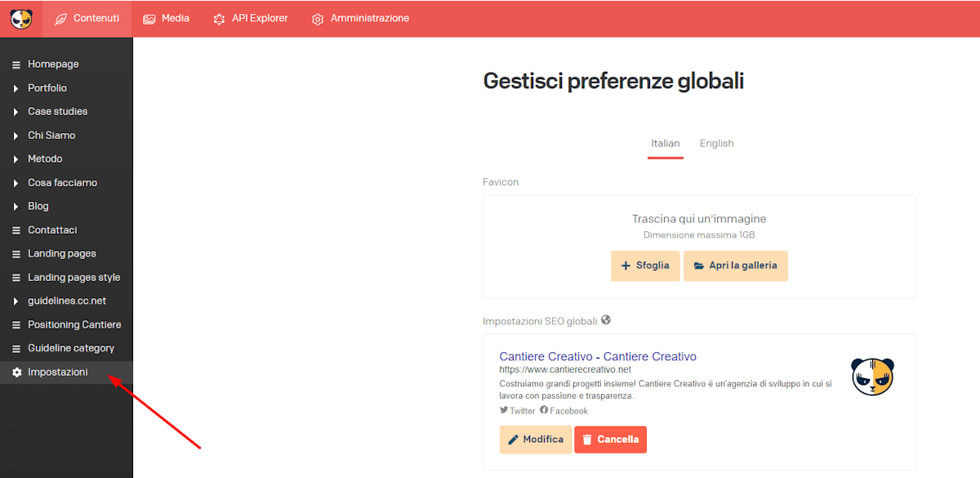Click the red Cancella button
The height and width of the screenshot is (478, 980).
pos(610,440)
